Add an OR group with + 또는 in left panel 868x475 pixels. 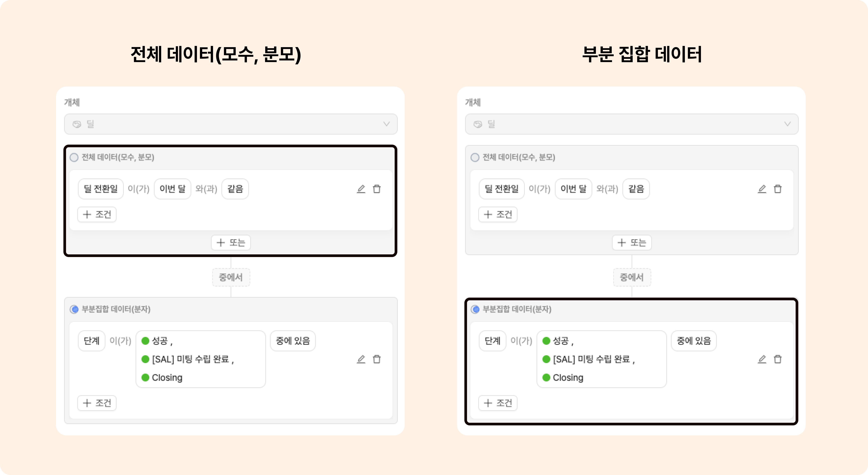click(231, 242)
